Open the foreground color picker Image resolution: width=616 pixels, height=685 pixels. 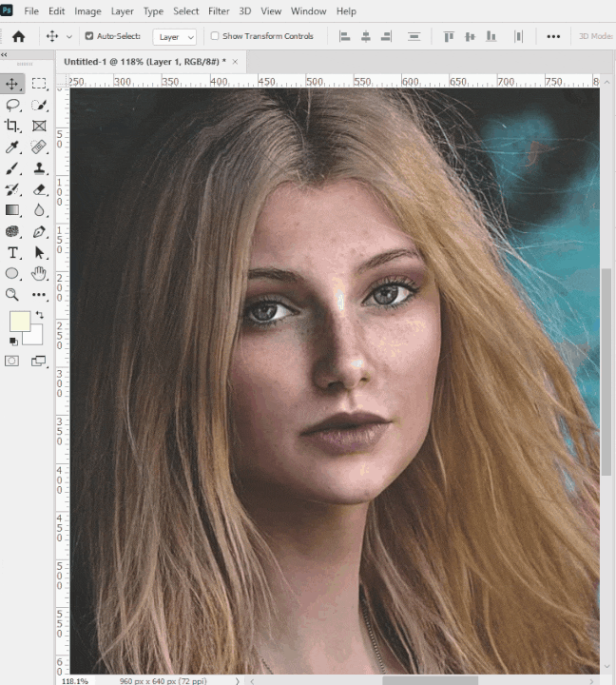click(20, 321)
